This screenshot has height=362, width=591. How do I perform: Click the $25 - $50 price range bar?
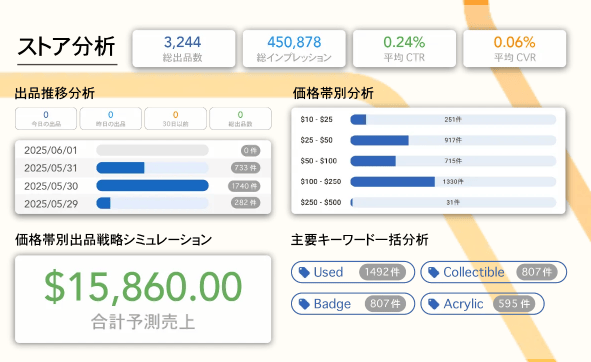coord(453,140)
